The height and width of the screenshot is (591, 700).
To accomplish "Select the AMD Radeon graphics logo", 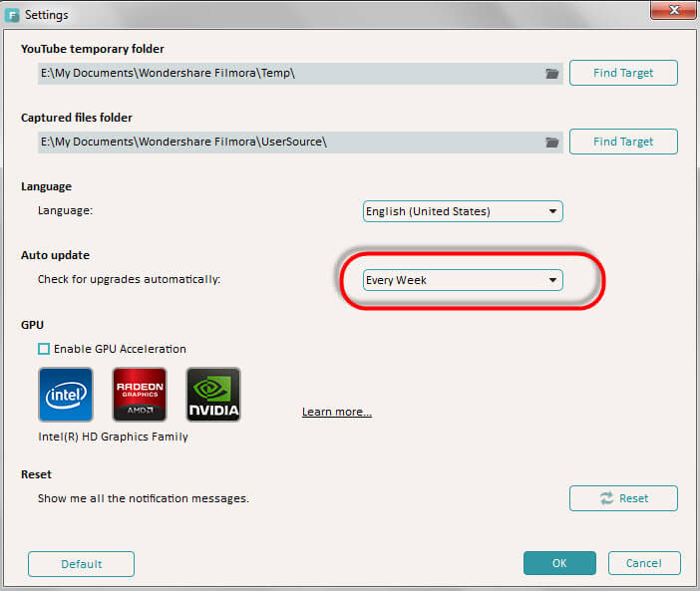I will click(140, 395).
